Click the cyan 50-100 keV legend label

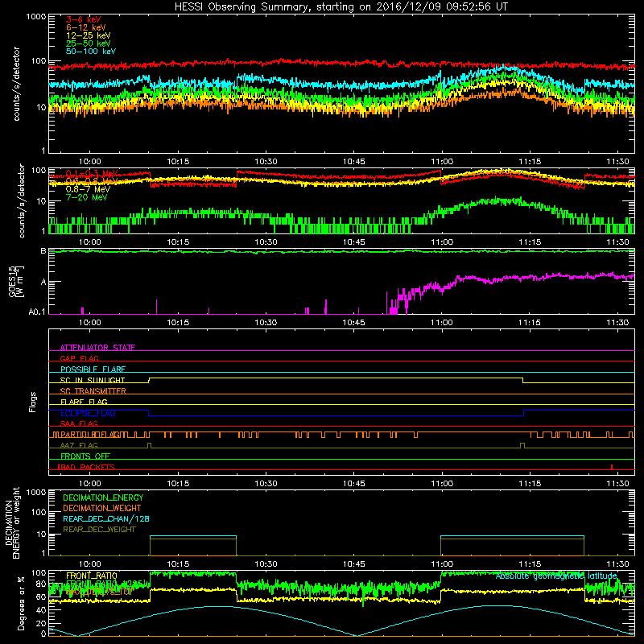(x=90, y=52)
